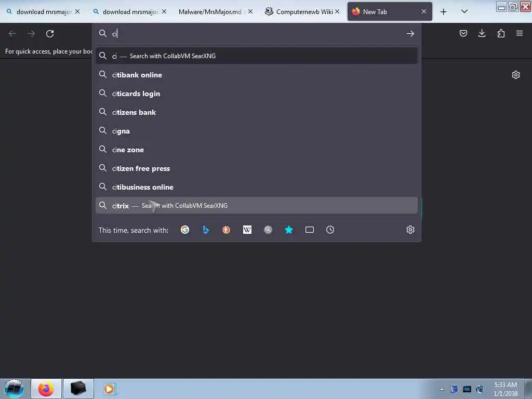
Task: Choose suggestion 'citibusiness online'
Action: click(257, 187)
